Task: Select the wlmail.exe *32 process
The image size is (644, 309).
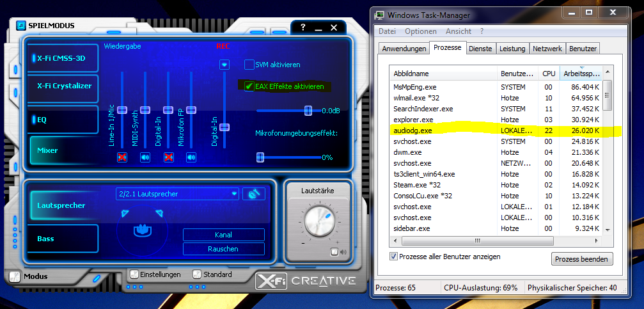Action: coord(497,98)
